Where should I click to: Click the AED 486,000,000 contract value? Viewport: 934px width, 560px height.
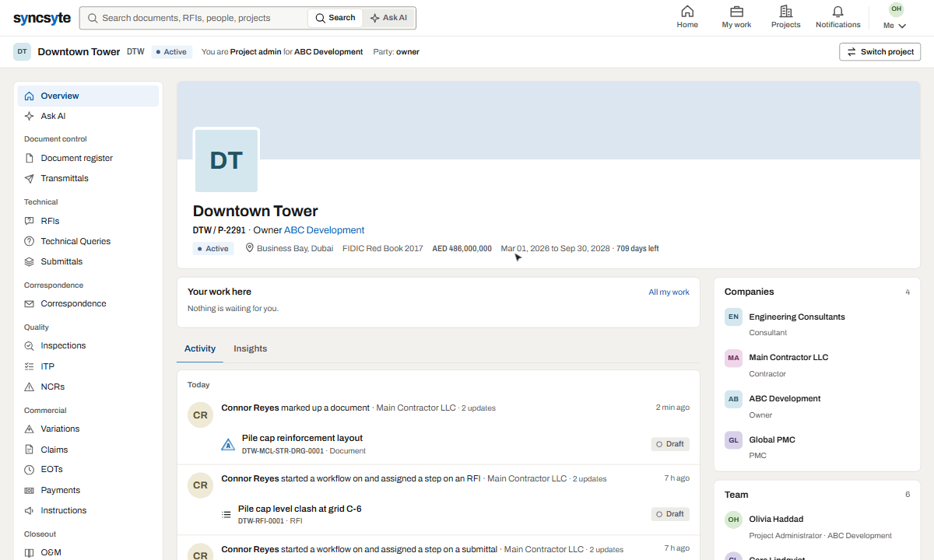click(x=462, y=249)
